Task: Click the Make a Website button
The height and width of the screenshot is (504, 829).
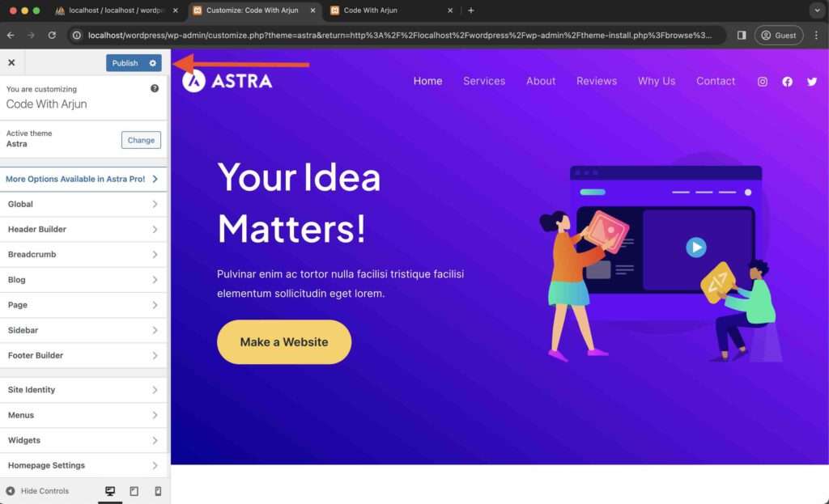Action: click(284, 342)
